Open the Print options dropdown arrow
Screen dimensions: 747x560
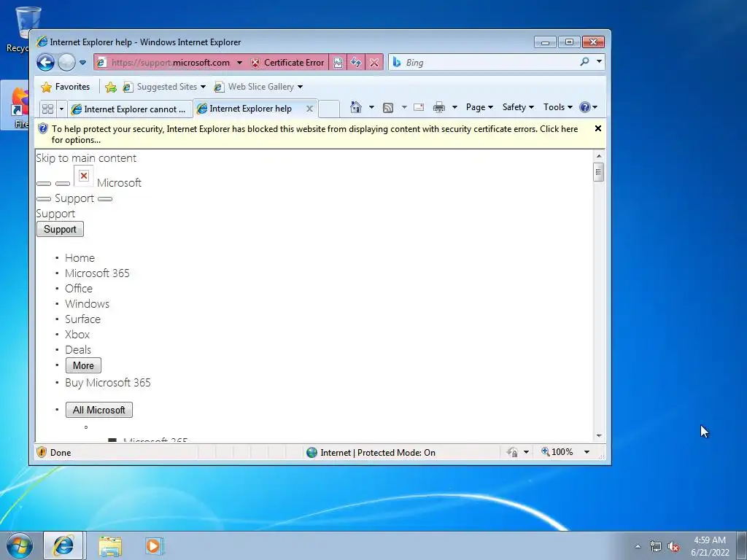point(454,107)
